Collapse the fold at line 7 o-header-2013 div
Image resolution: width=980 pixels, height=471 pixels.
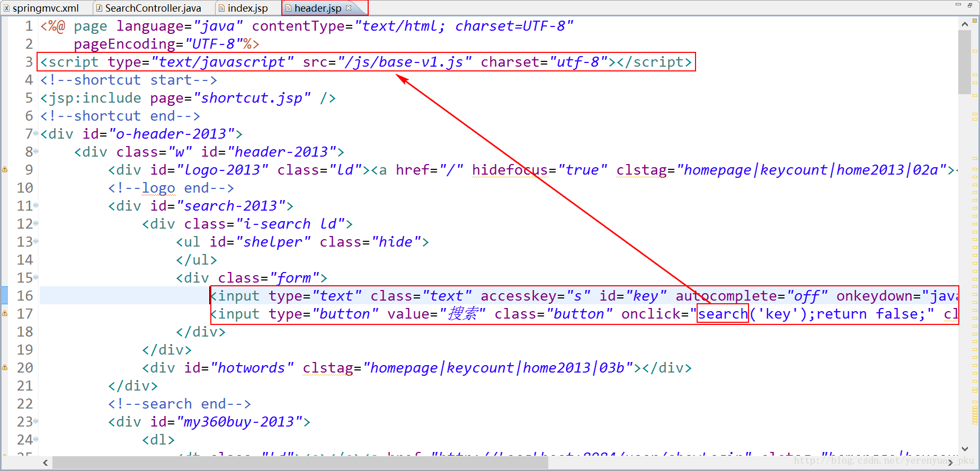pyautogui.click(x=35, y=133)
